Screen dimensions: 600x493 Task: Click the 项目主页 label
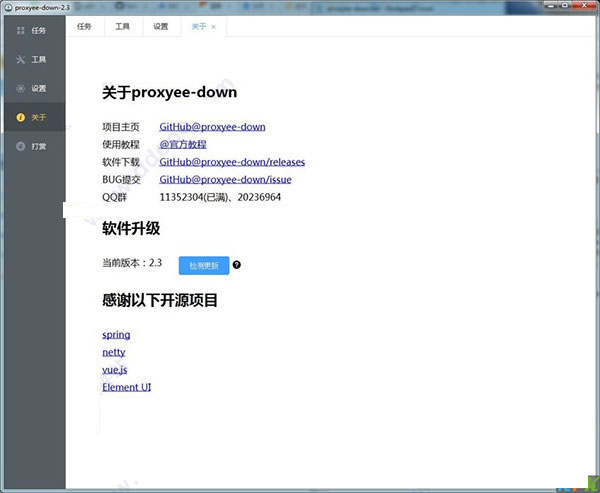(121, 127)
